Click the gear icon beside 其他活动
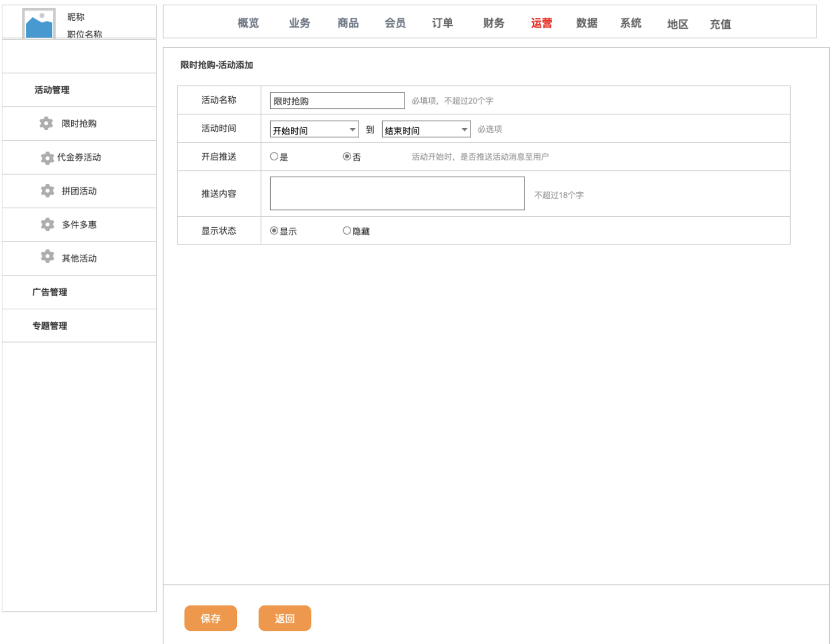 coord(48,257)
